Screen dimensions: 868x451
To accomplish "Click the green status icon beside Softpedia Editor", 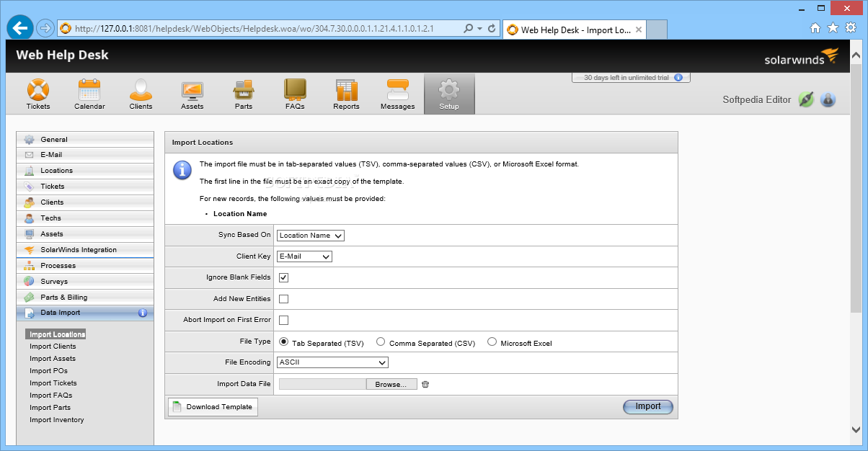I will 806,100.
